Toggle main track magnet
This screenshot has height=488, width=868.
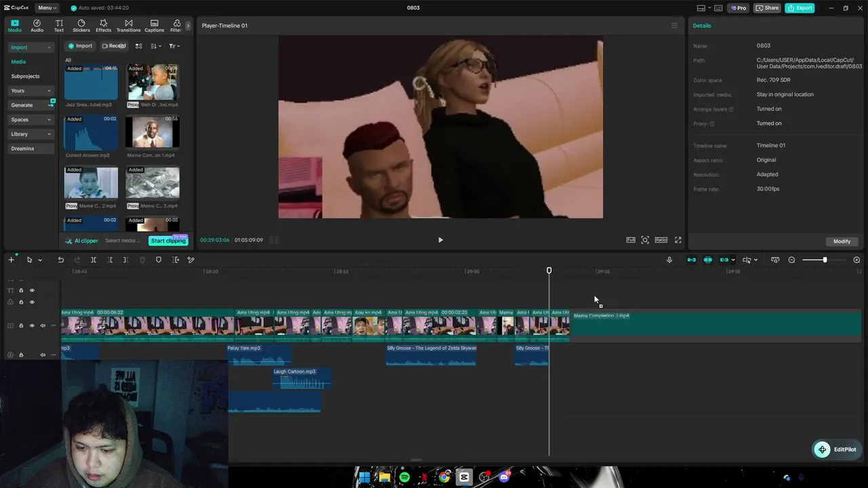pos(692,260)
